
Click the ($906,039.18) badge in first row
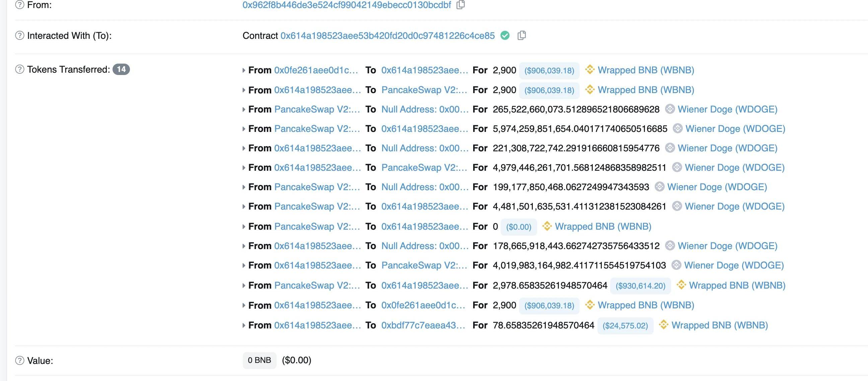click(x=549, y=70)
